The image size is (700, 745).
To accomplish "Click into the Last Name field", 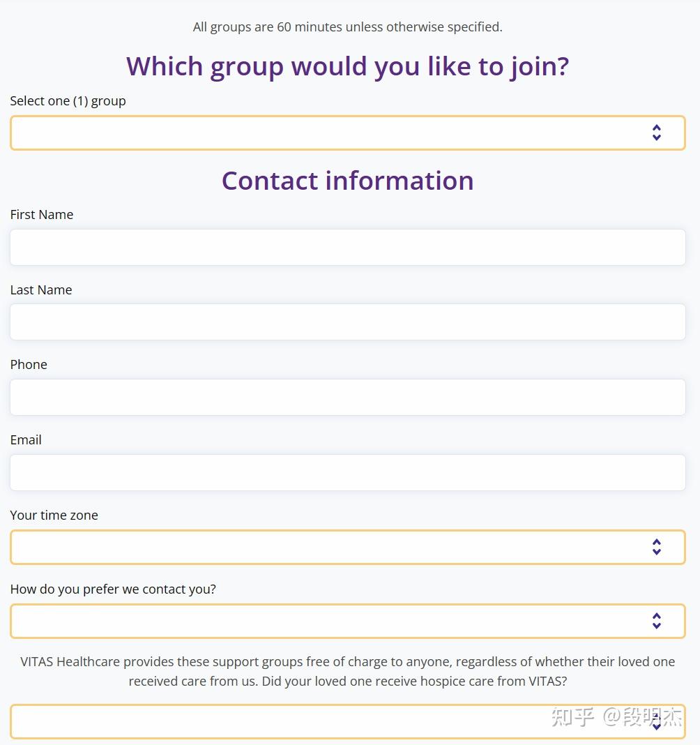I will [347, 322].
